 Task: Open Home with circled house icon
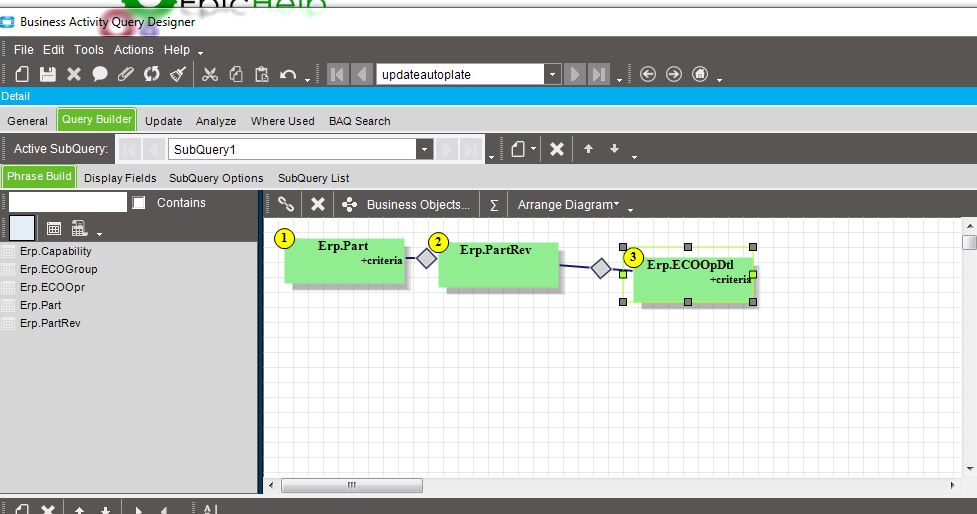pyautogui.click(x=700, y=74)
